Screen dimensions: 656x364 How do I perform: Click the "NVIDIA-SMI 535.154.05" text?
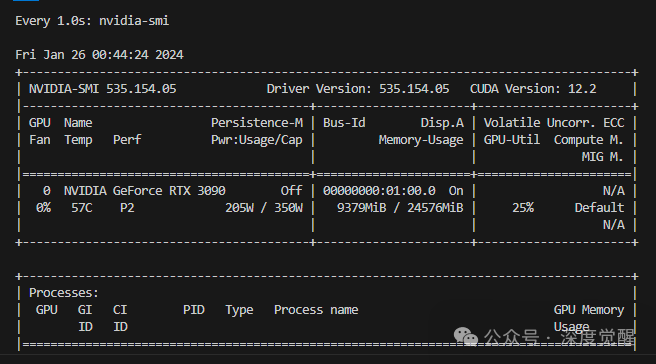click(x=102, y=89)
